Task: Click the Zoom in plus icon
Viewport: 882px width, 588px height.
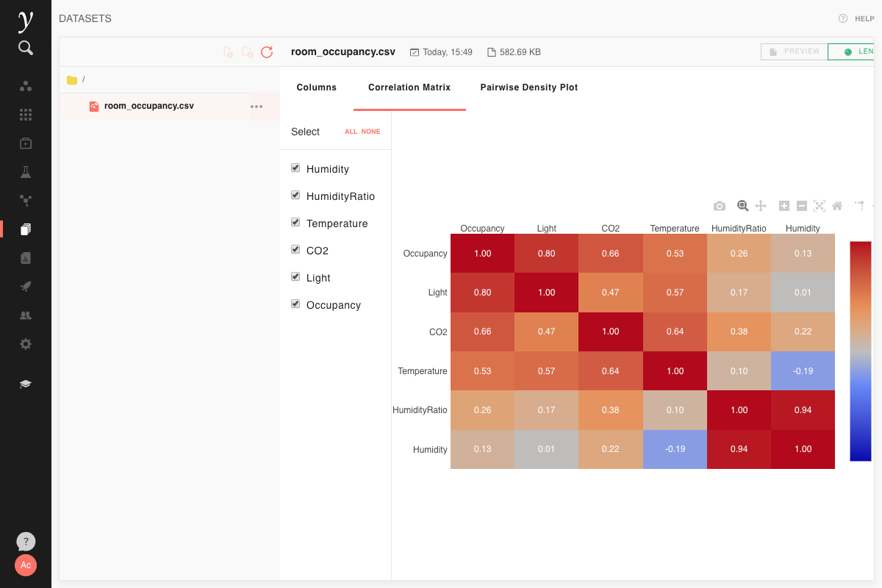Action: [x=784, y=206]
